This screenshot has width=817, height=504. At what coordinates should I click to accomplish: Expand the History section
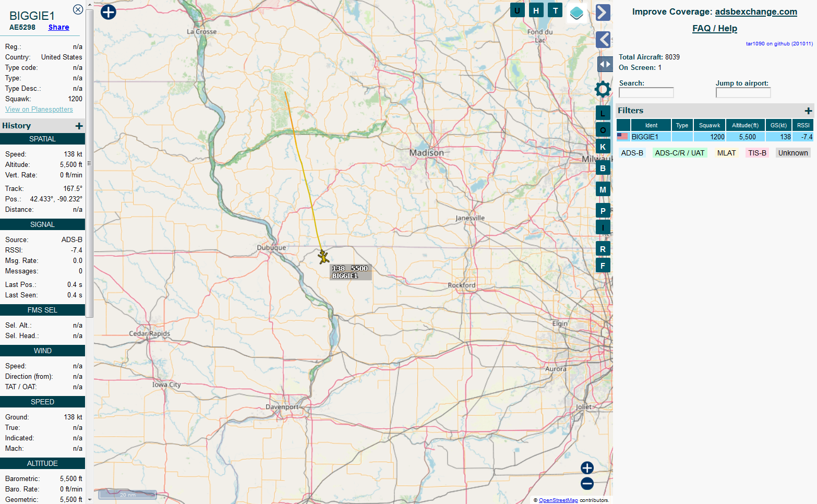coord(79,126)
